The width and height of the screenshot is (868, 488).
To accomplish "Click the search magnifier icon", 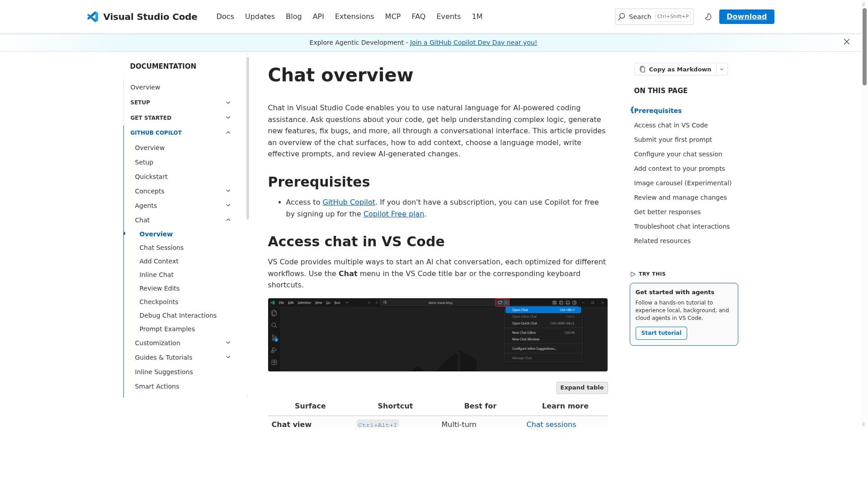I will 622,17.
